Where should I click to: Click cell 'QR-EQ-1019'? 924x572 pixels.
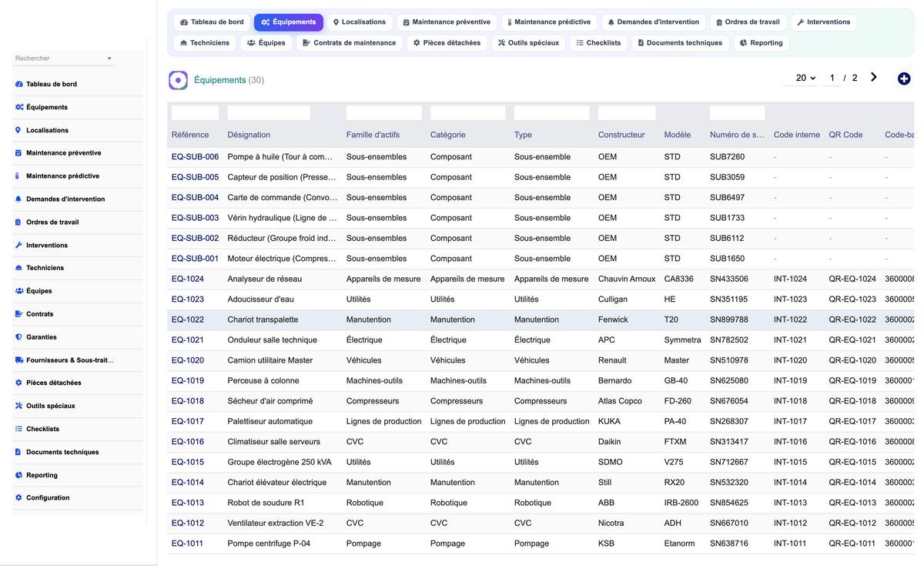point(852,381)
